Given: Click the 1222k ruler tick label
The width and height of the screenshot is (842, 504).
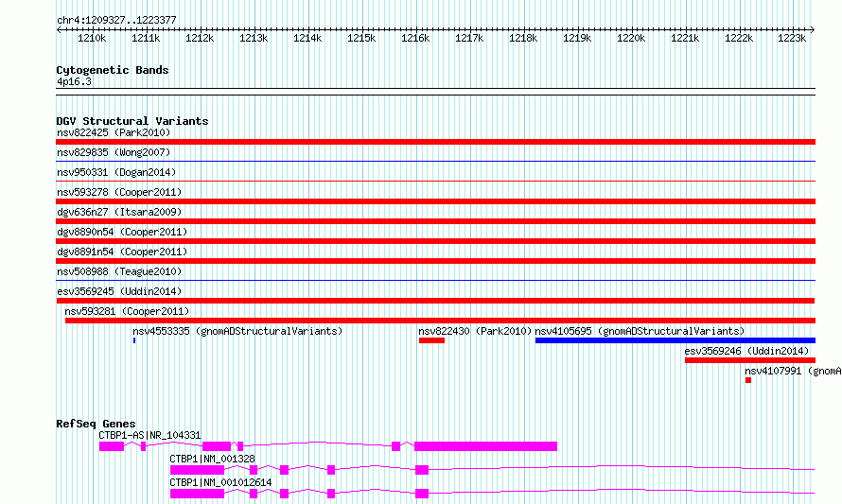Looking at the screenshot, I should 739,38.
